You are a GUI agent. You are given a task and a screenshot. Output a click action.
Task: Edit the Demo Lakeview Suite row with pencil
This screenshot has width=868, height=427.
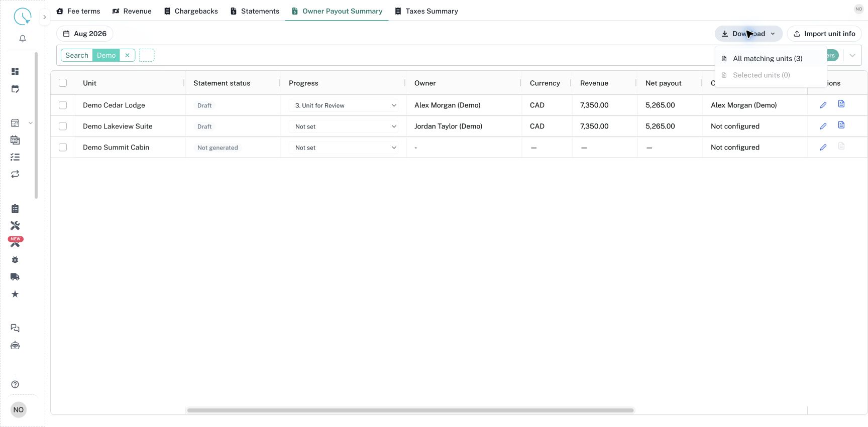click(823, 126)
